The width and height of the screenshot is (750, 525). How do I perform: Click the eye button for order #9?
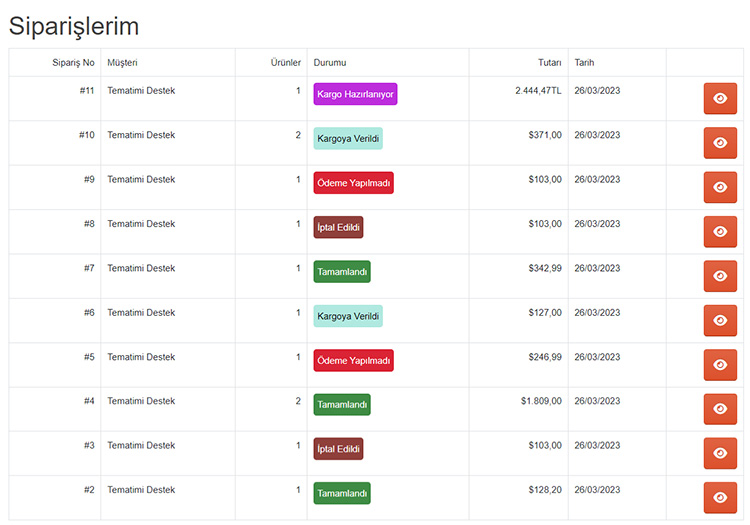[x=720, y=187]
